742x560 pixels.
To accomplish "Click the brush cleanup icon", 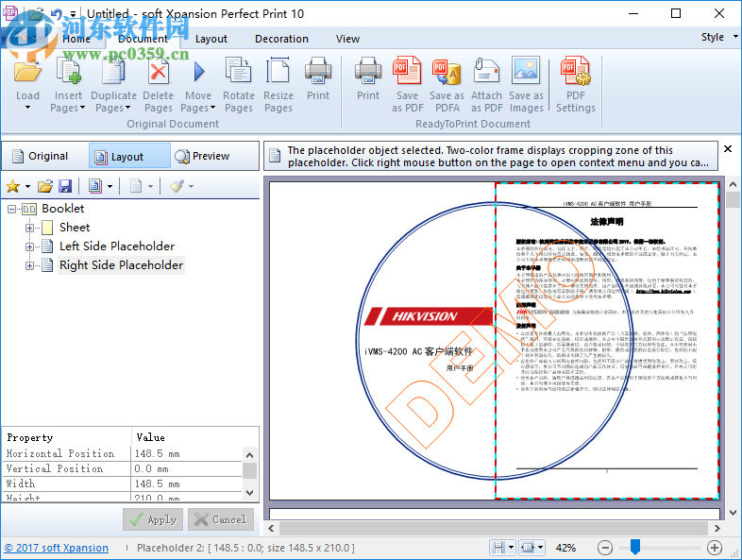I will coord(177,186).
